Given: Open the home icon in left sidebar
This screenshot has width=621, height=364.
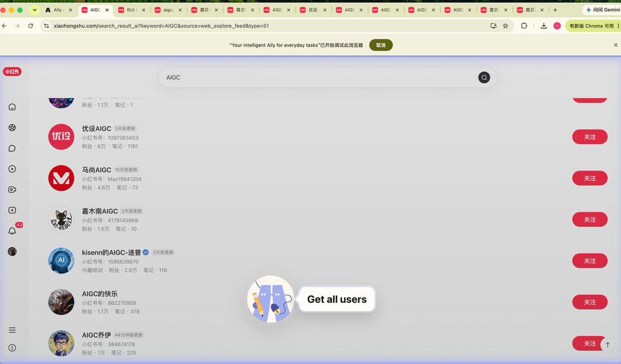Looking at the screenshot, I should coord(12,107).
